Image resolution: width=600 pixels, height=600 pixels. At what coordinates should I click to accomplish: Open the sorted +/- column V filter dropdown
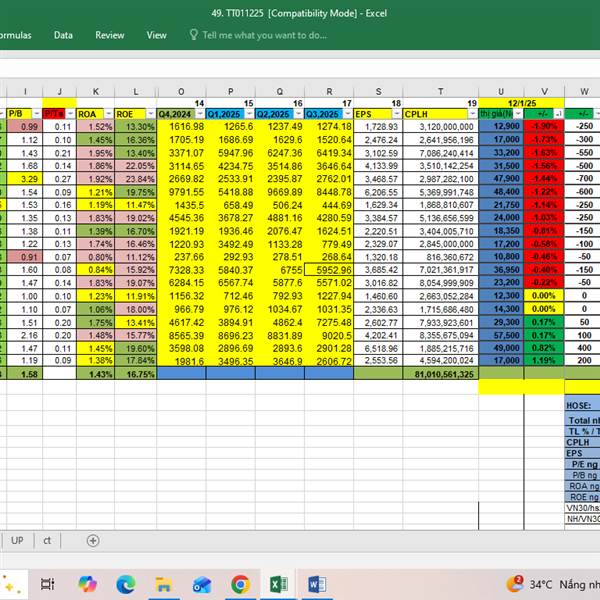tap(559, 114)
